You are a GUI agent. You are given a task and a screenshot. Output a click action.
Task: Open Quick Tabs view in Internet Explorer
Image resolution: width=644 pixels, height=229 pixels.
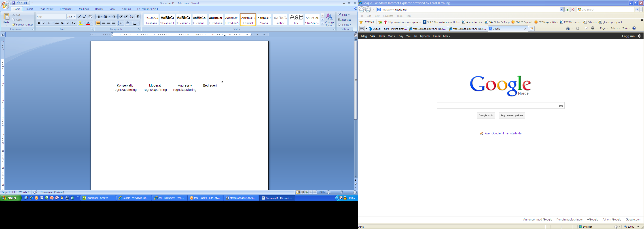(362, 29)
